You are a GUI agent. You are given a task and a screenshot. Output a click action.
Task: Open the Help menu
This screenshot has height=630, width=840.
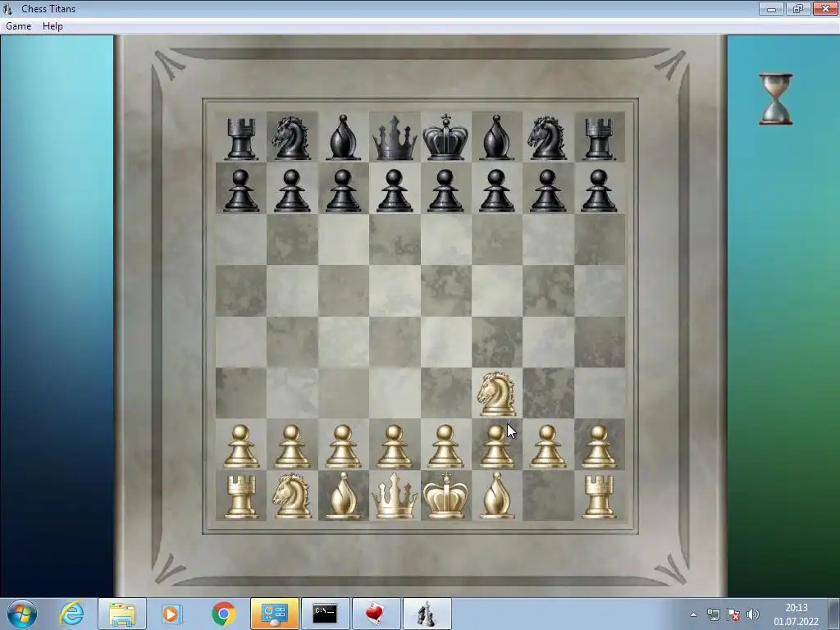(x=52, y=26)
